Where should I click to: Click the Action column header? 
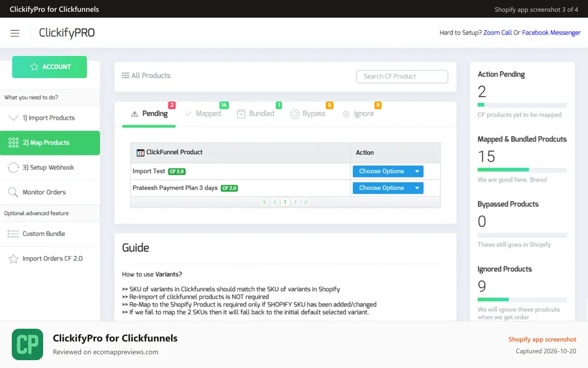tap(395, 153)
